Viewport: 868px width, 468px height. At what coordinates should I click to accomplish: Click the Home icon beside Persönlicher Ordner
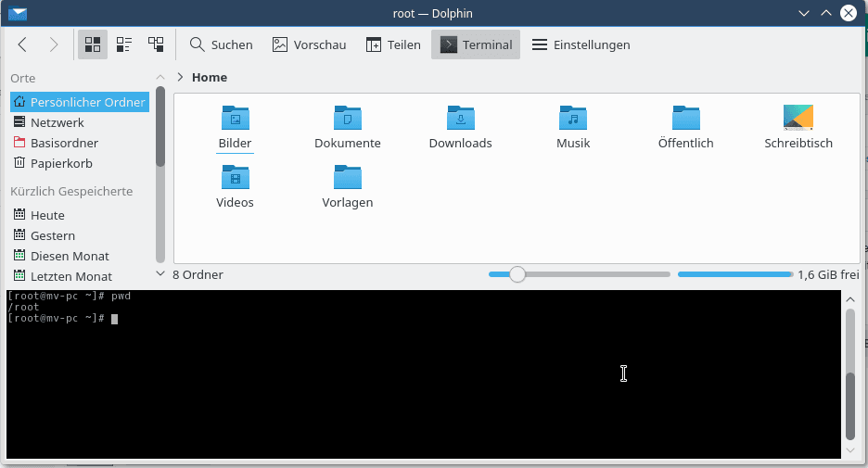point(19,101)
